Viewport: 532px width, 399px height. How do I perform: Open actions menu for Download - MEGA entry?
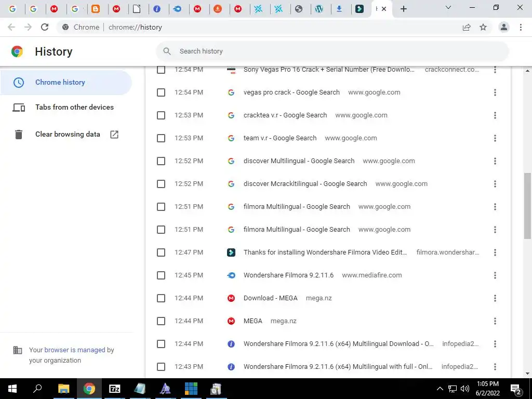[x=495, y=298]
